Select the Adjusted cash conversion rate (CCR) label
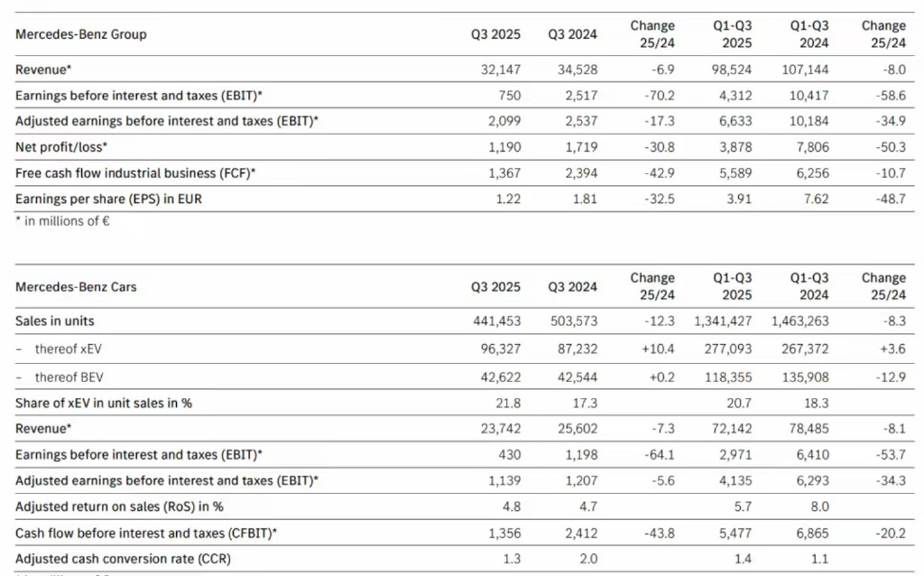Image resolution: width=924 pixels, height=576 pixels. pyautogui.click(x=123, y=560)
